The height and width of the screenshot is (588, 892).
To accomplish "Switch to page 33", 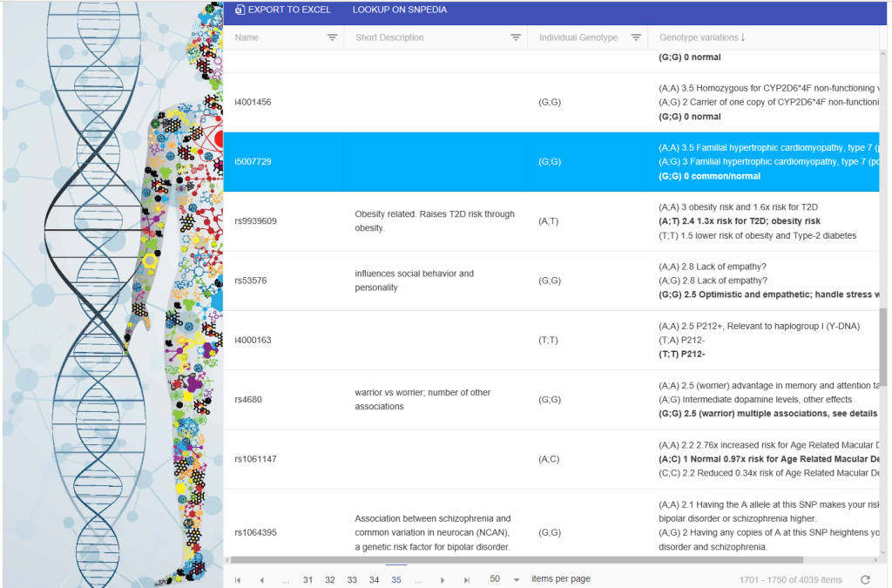I will click(x=352, y=580).
